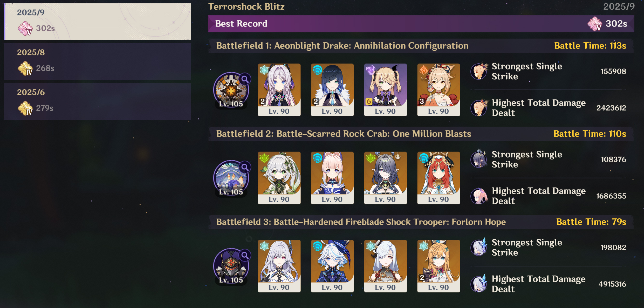Select the orange-haired Cryo character, constellation 2

coord(439,266)
